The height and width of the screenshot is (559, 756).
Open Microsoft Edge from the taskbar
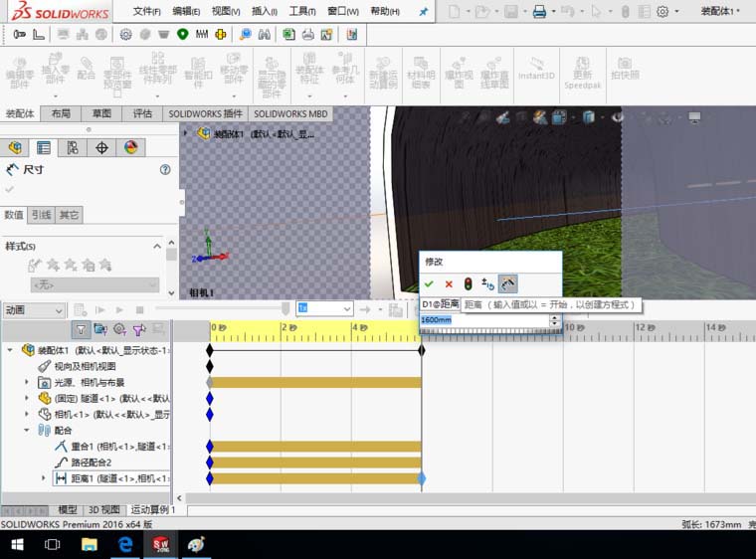tap(125, 544)
